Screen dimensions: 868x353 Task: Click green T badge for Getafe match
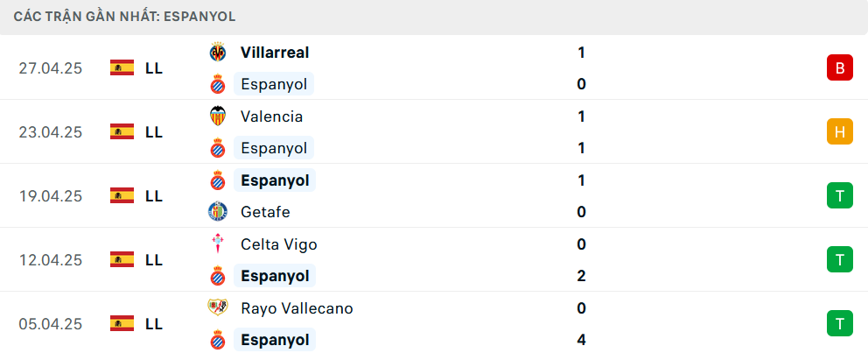(x=840, y=195)
